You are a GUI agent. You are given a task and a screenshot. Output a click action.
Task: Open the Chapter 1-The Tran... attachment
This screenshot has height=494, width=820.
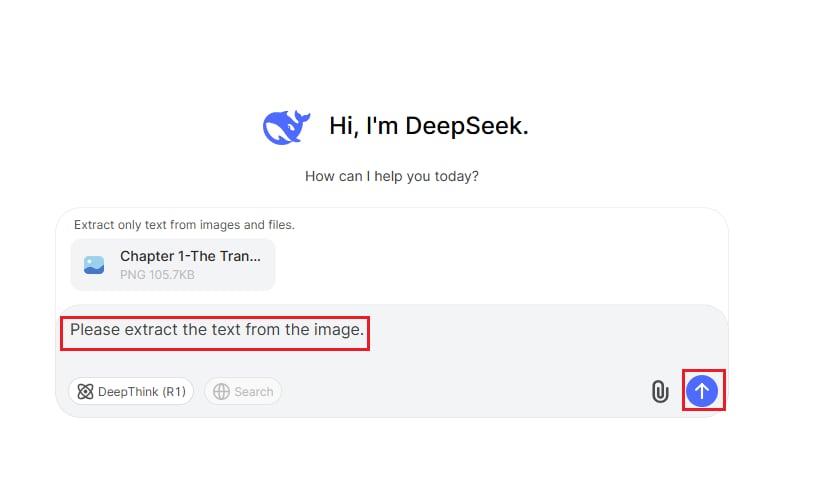[173, 265]
